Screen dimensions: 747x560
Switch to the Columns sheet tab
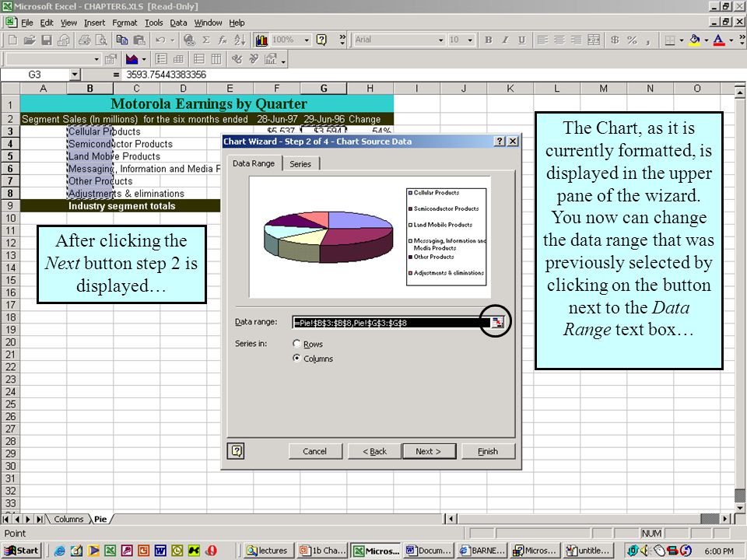68,519
